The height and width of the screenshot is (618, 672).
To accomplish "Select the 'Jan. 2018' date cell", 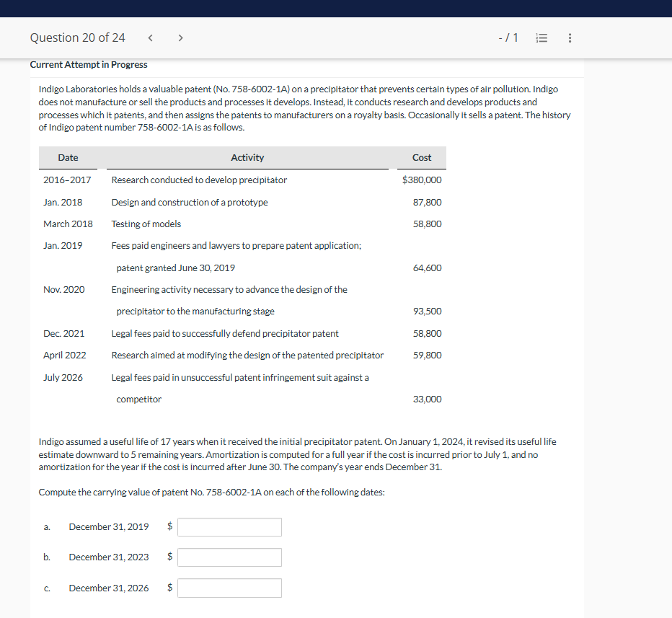I will click(63, 203).
